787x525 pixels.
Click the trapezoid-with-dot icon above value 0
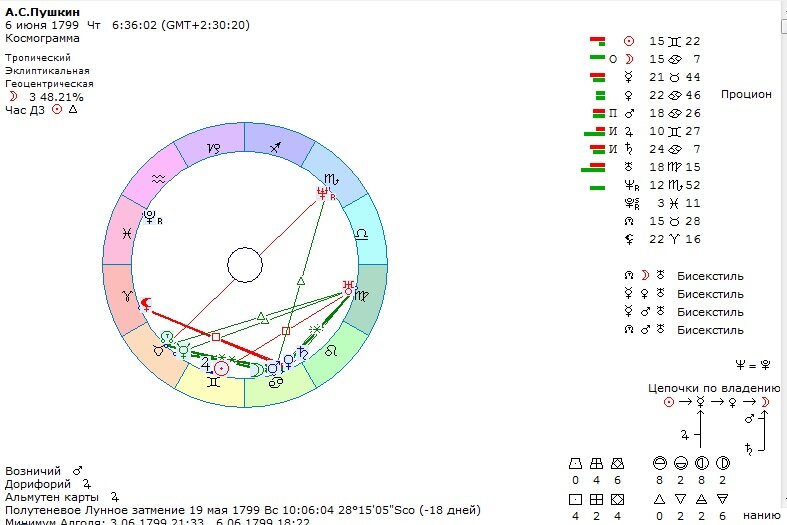click(575, 463)
